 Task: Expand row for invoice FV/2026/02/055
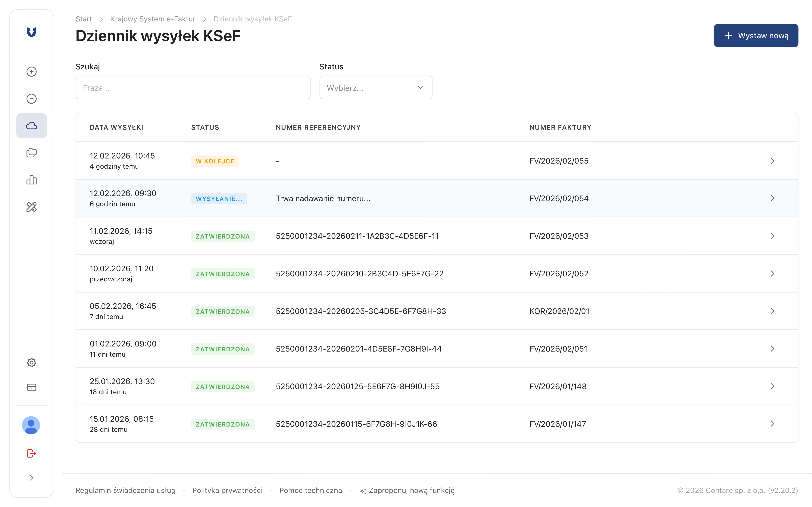[x=772, y=161]
